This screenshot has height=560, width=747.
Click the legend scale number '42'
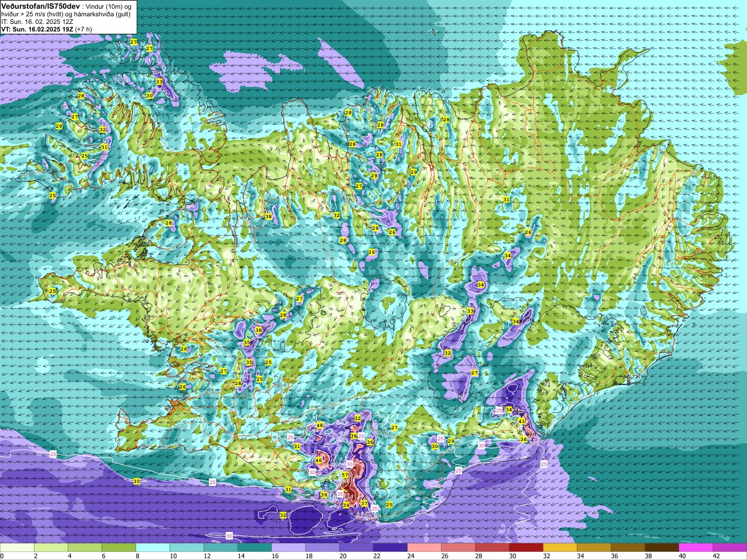[717, 556]
